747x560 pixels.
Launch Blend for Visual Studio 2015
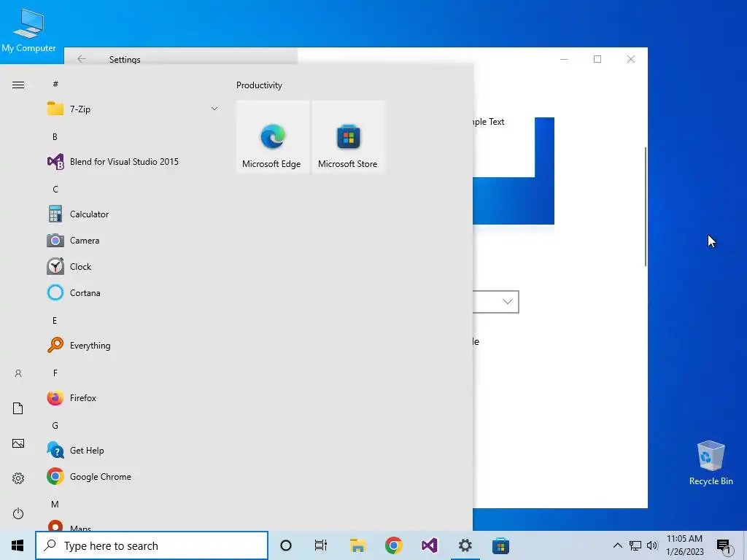(133, 162)
